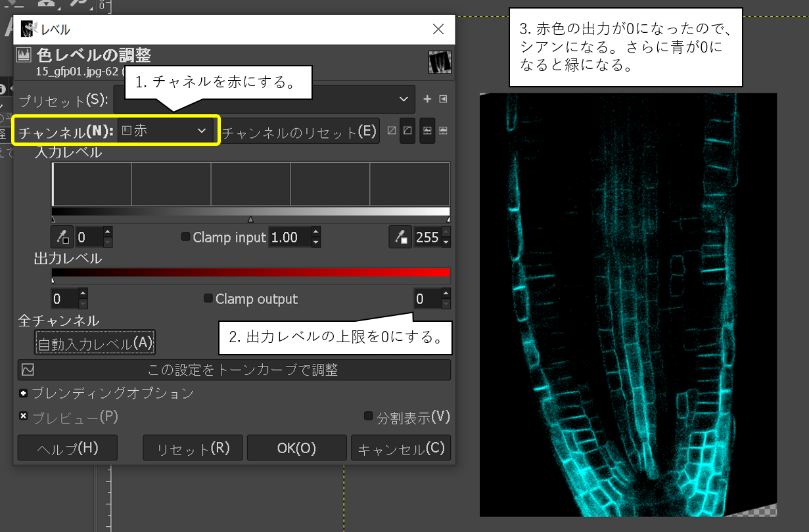Click the image thumbnail icon in dialog header
The width and height of the screenshot is (809, 532).
[x=440, y=62]
